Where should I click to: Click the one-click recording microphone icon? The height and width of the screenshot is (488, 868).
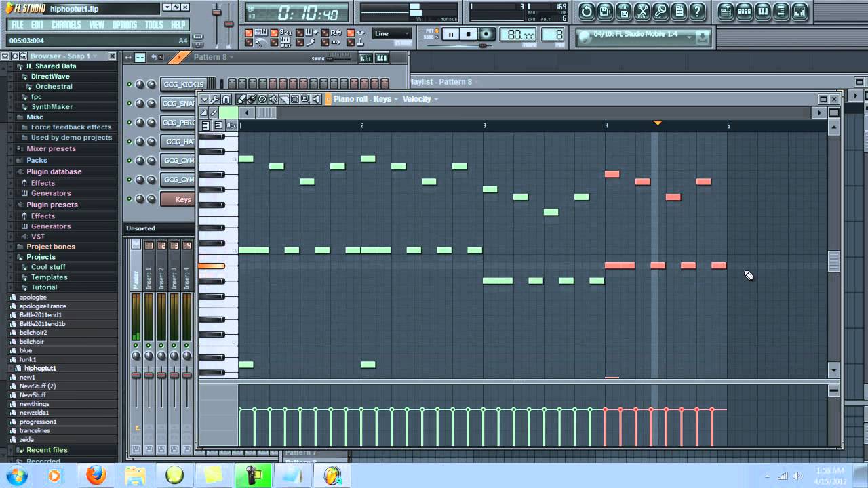click(x=660, y=11)
